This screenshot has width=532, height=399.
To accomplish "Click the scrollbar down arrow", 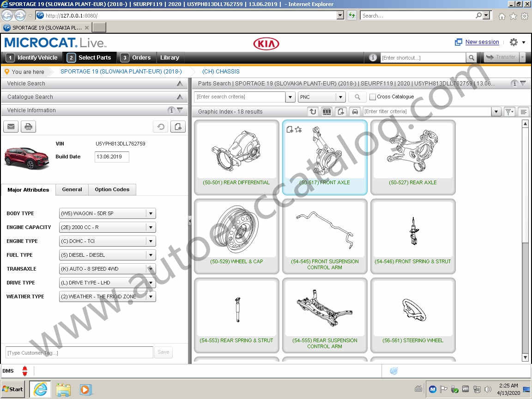I will tap(525, 357).
